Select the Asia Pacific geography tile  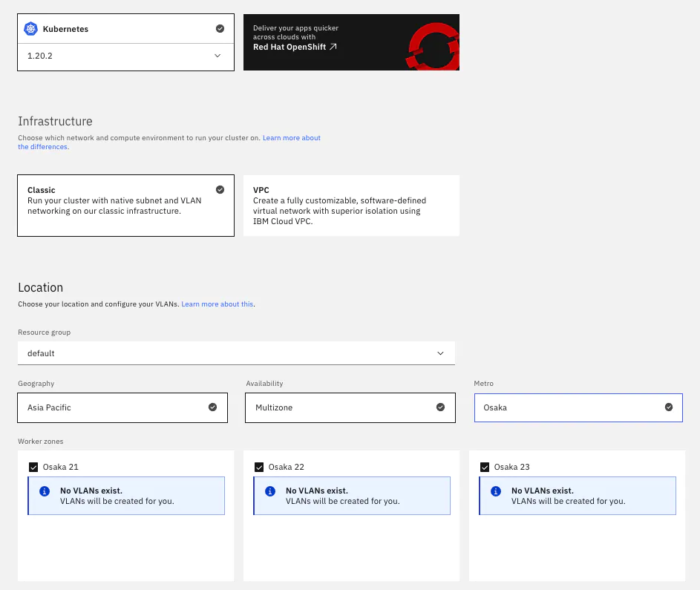coord(122,407)
